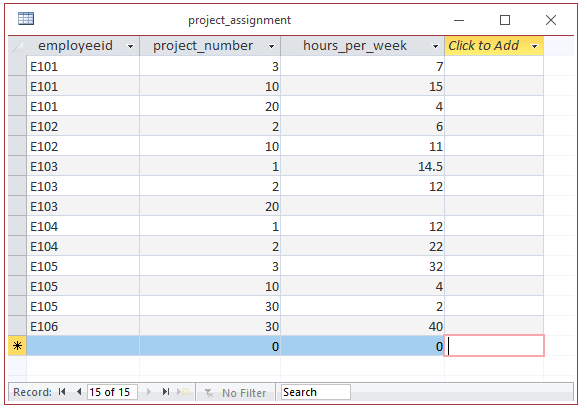This screenshot has height=418, width=581.
Task: Select the new record asterisk row selector
Action: click(x=17, y=346)
